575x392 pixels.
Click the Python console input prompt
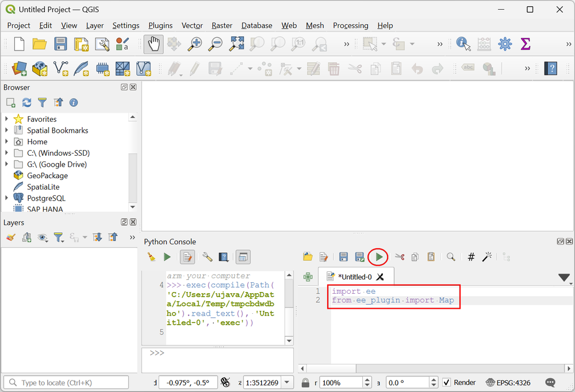[218, 360]
